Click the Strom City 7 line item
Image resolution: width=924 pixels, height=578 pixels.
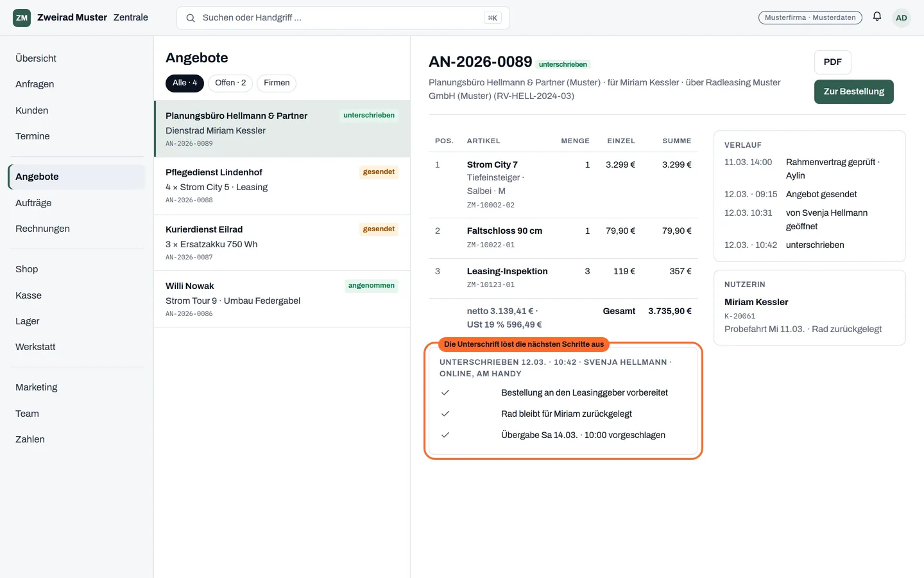pos(563,185)
